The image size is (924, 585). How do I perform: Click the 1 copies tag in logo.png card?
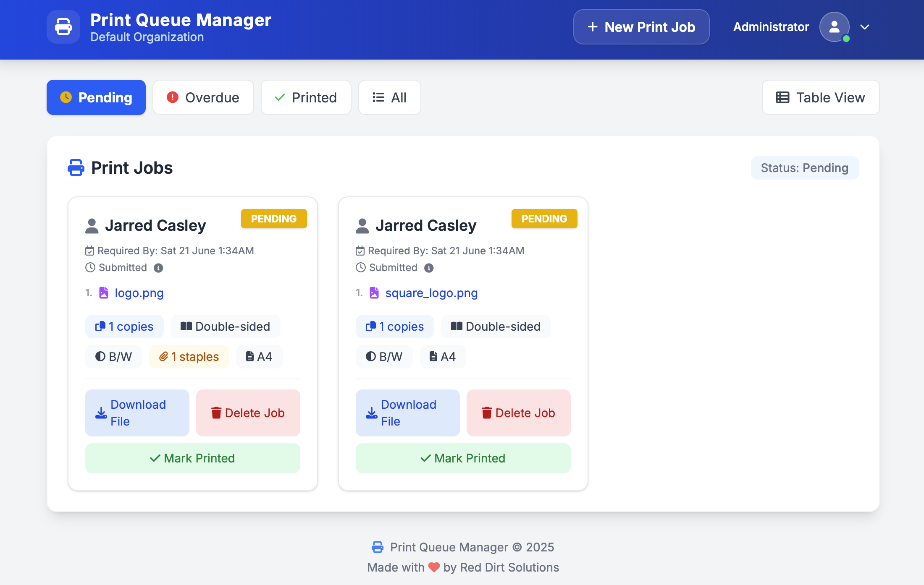click(x=124, y=326)
